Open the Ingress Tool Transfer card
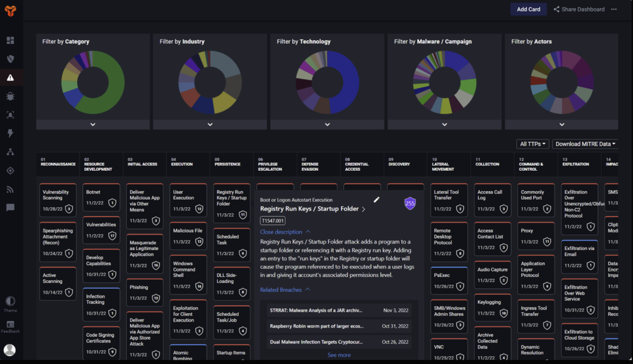This screenshot has height=364, width=633. pos(536,317)
